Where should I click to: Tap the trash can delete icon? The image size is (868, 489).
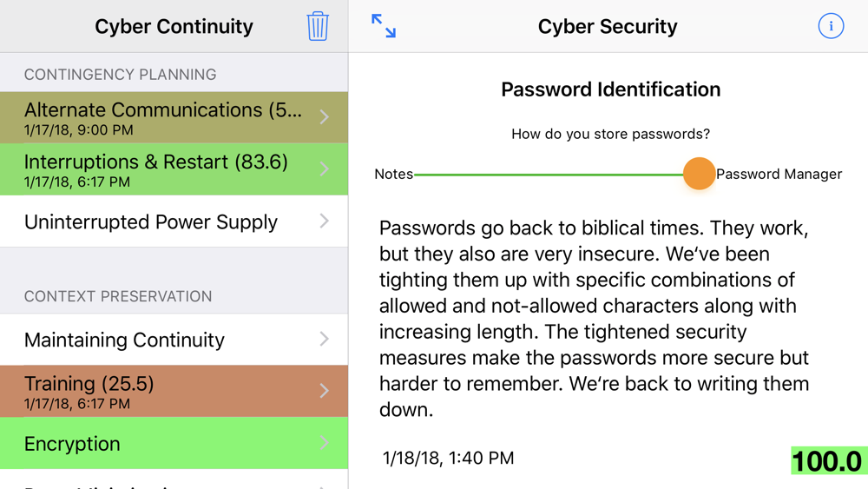point(318,26)
